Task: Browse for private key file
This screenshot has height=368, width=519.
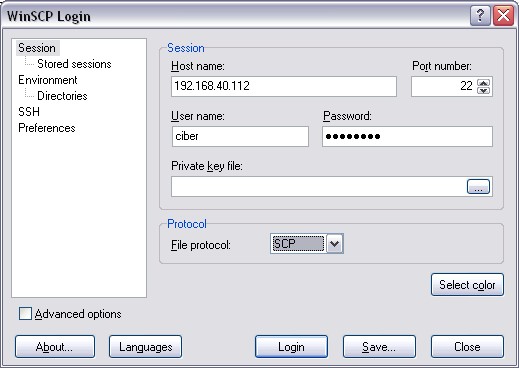Action: click(x=478, y=187)
